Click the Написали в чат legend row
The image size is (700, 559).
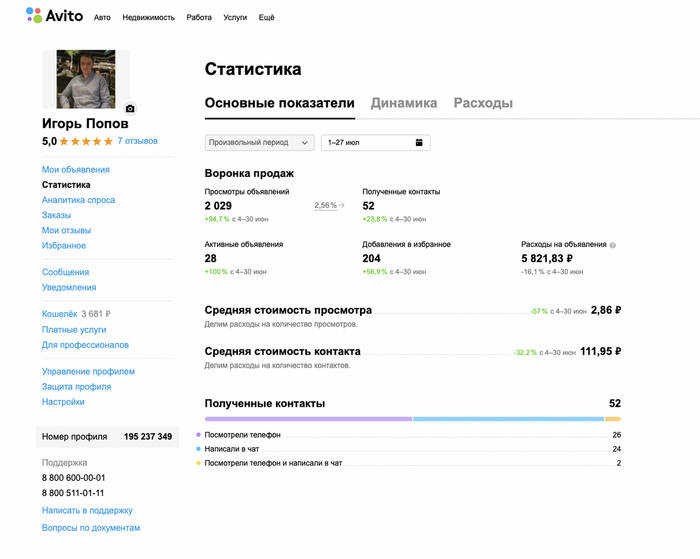click(408, 449)
